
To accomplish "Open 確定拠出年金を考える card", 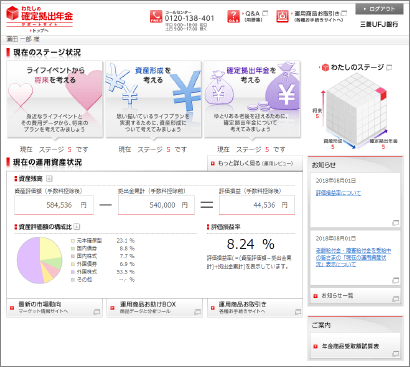I will click(252, 99).
